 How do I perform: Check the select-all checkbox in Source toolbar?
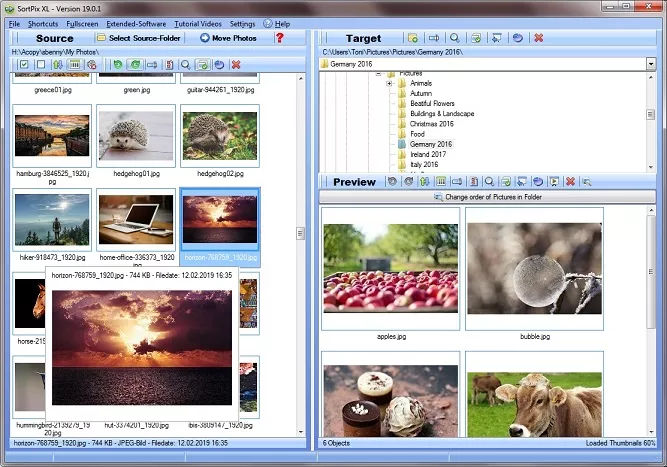(x=24, y=64)
